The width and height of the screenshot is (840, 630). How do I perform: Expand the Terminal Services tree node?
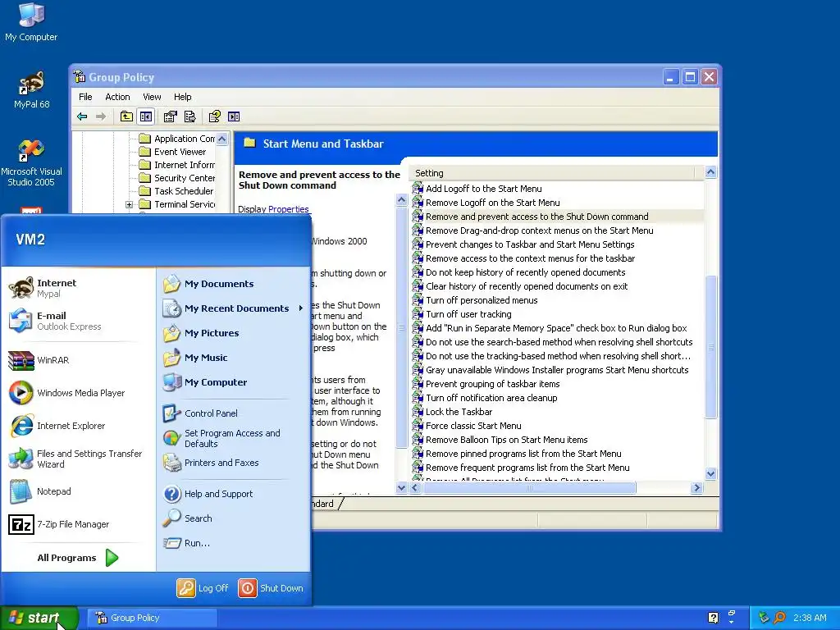point(129,204)
